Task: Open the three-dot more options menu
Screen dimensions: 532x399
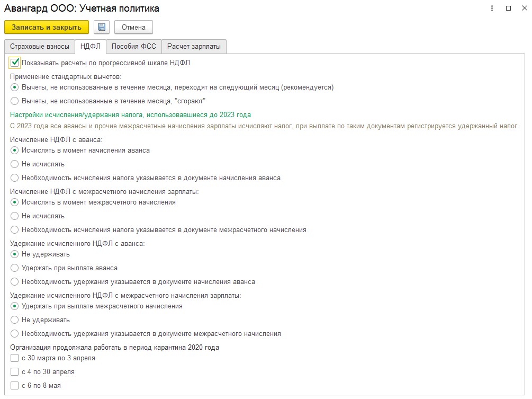Action: pyautogui.click(x=492, y=8)
